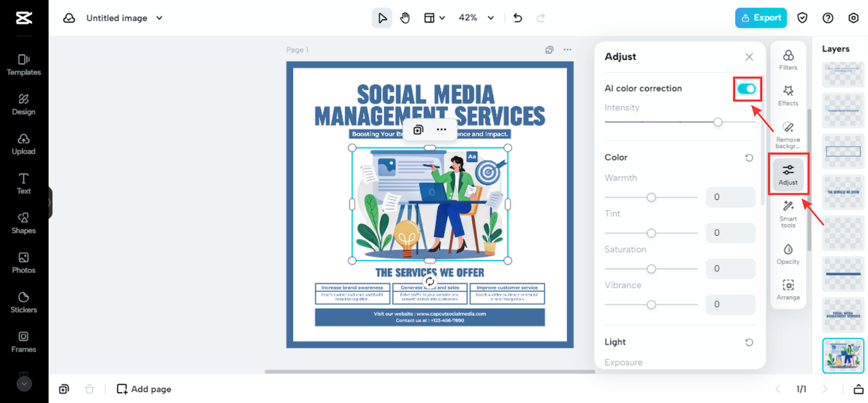Viewport: 868px width, 403px height.
Task: Click the Export button
Action: tap(761, 18)
